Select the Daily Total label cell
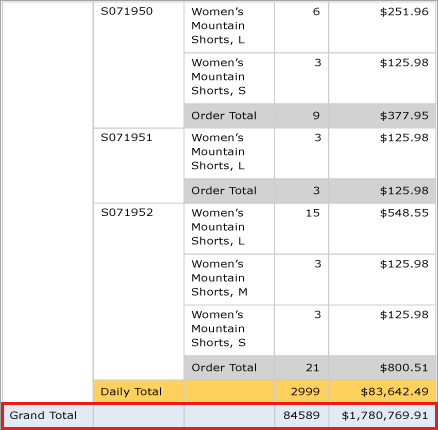This screenshot has height=430, width=438. 139,391
